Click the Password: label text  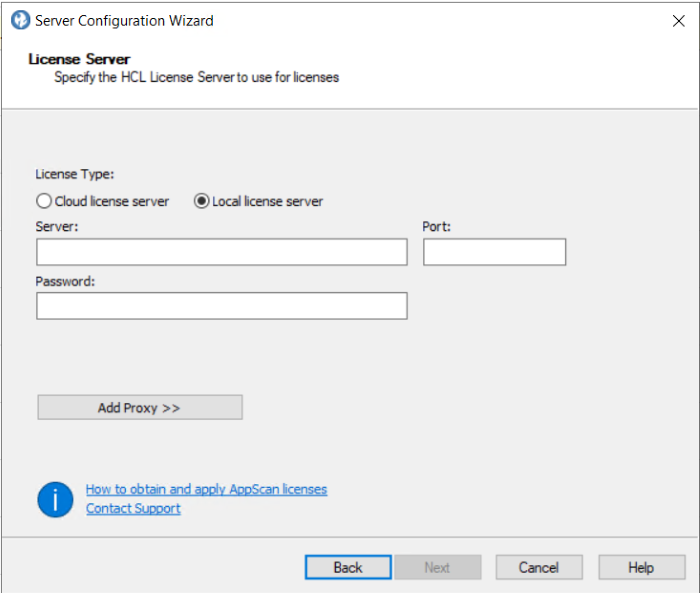tap(65, 281)
